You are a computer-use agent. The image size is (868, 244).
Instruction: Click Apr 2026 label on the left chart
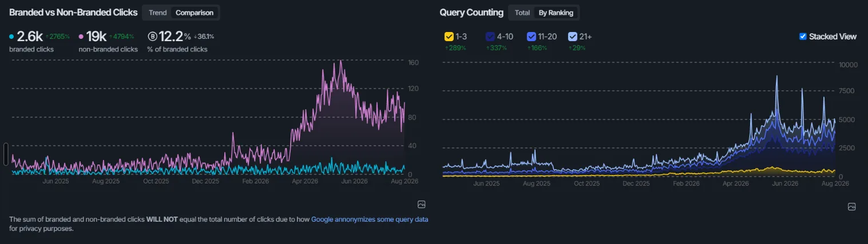(x=305, y=181)
